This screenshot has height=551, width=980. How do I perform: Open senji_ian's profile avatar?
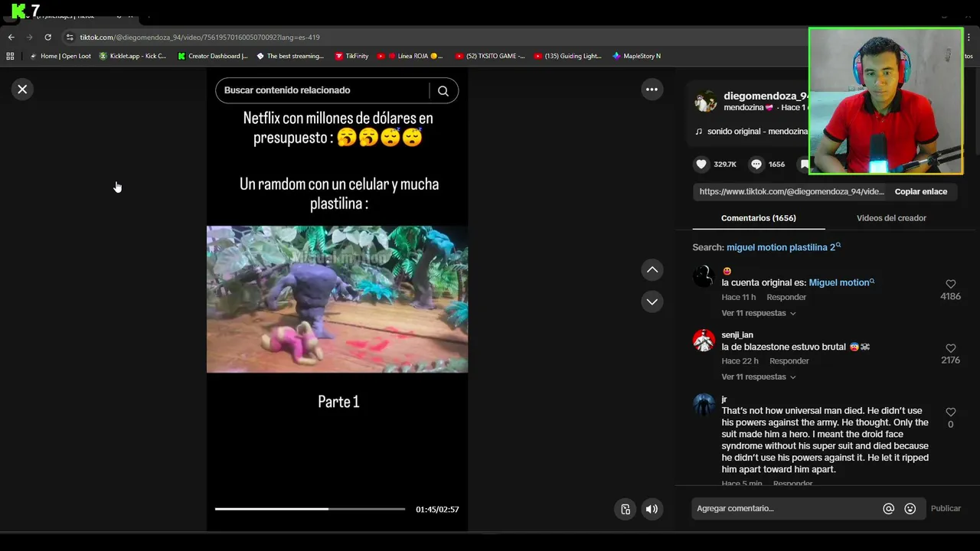point(704,340)
